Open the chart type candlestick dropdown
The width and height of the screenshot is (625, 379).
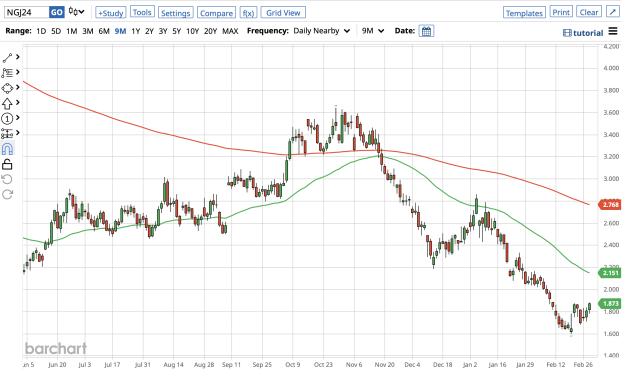pyautogui.click(x=77, y=12)
